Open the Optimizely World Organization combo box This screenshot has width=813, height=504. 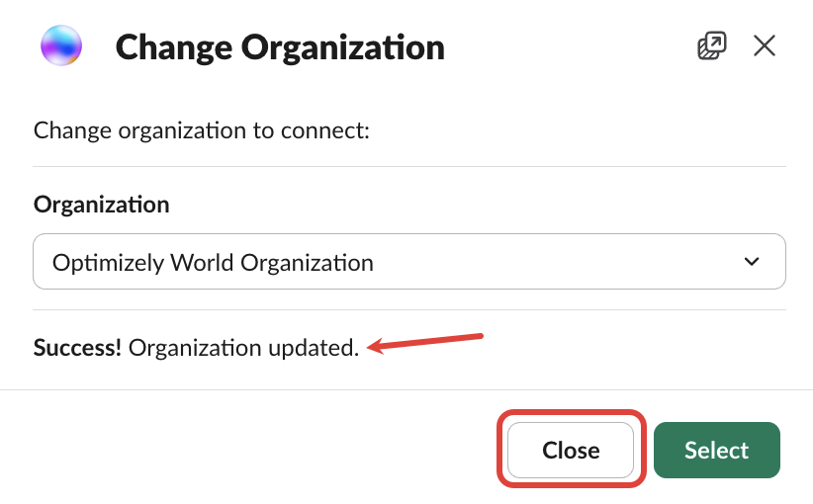tap(213, 262)
